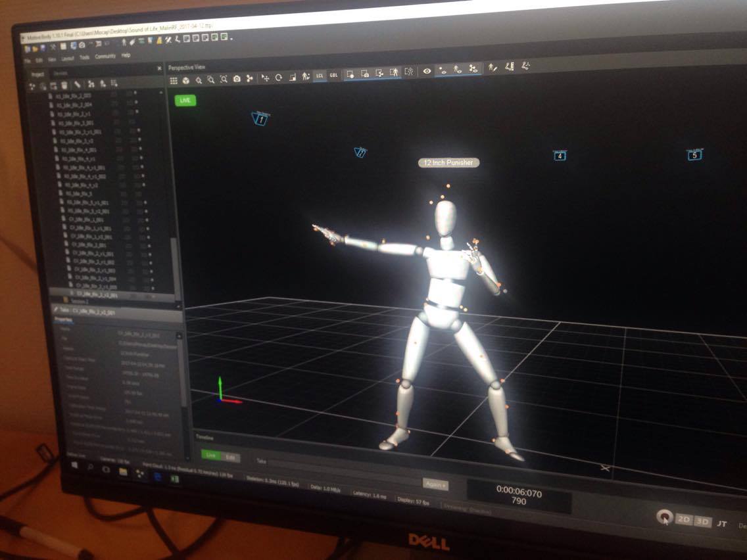Select the translate tool in the viewport toolbar
The width and height of the screenshot is (747, 560).
click(x=267, y=78)
